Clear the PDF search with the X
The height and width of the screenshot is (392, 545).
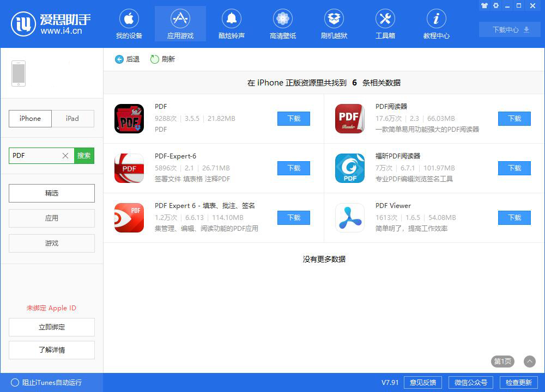[65, 156]
